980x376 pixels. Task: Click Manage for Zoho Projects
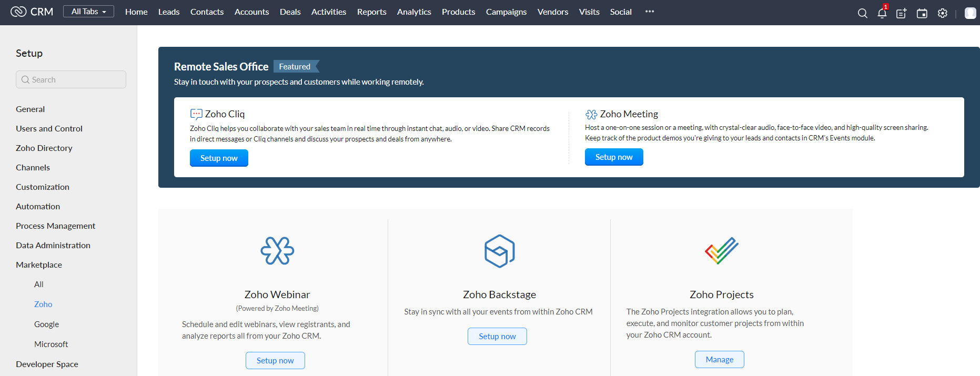720,360
